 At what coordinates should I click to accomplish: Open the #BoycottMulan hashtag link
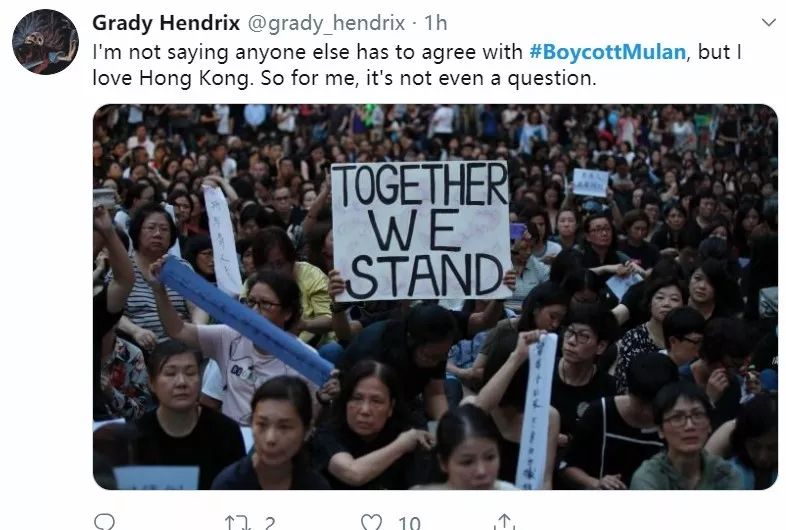(x=608, y=52)
